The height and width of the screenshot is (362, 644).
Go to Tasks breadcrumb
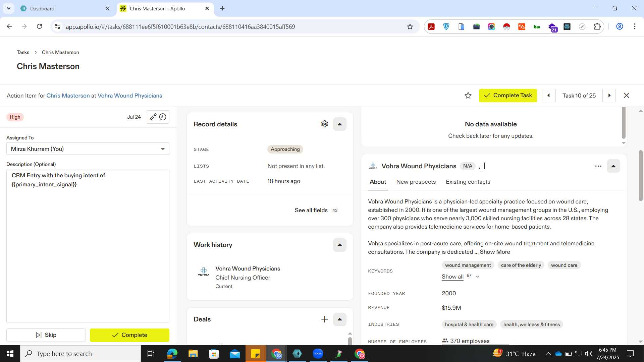[23, 52]
